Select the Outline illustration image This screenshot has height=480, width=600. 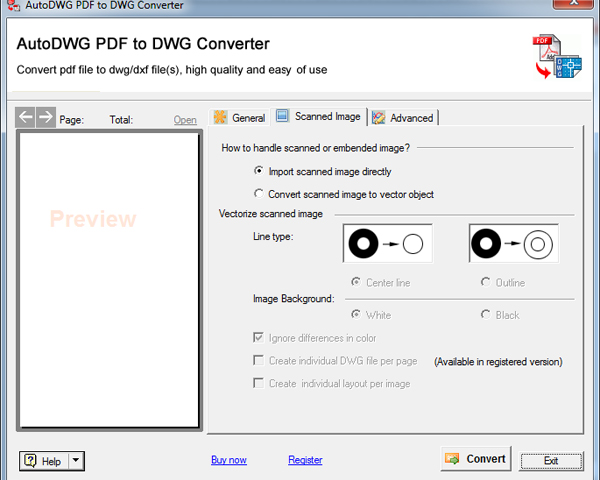point(514,243)
